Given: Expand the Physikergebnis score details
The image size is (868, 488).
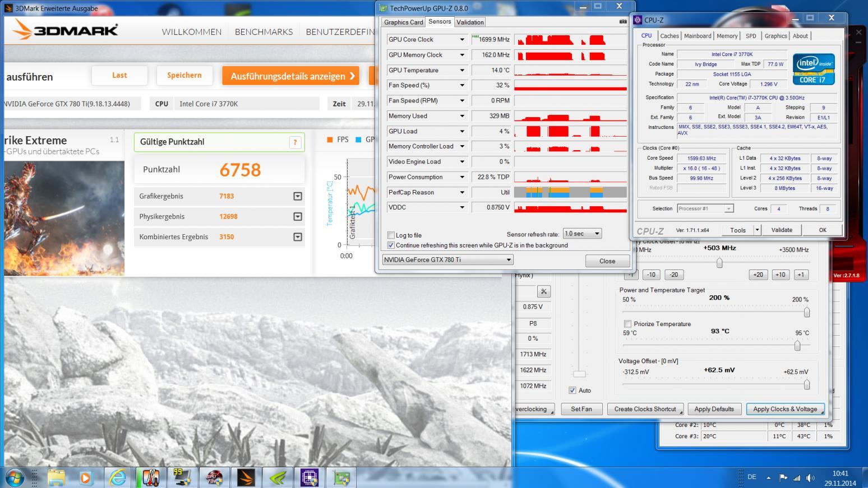Looking at the screenshot, I should click(x=298, y=216).
